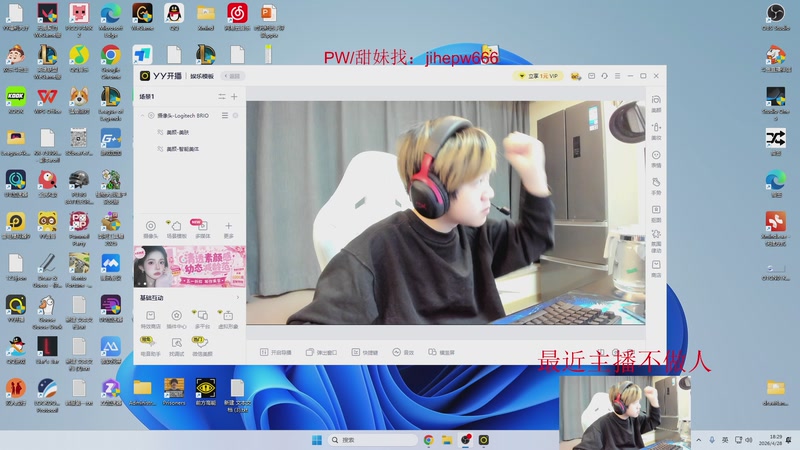Open the PUBG helmet desktop icon
The image size is (800, 450).
79,188
